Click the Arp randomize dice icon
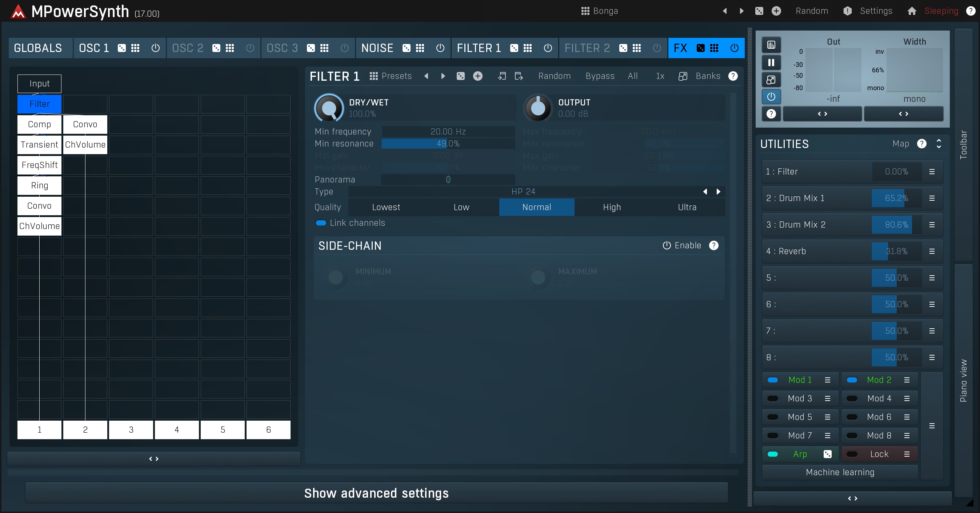This screenshot has height=513, width=980. pyautogui.click(x=827, y=454)
